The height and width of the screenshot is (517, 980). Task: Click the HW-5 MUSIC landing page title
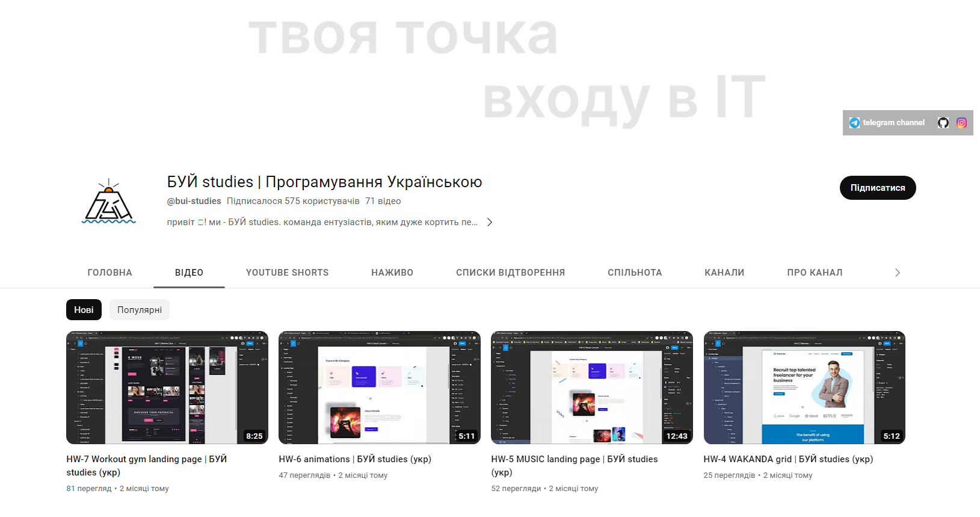[x=575, y=466]
